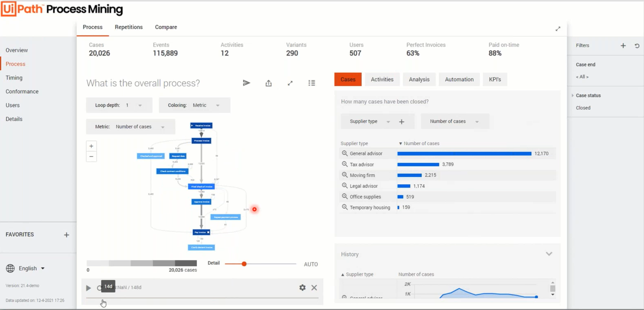This screenshot has width=644, height=310.
Task: Collapse the History panel chevron
Action: pyautogui.click(x=549, y=254)
